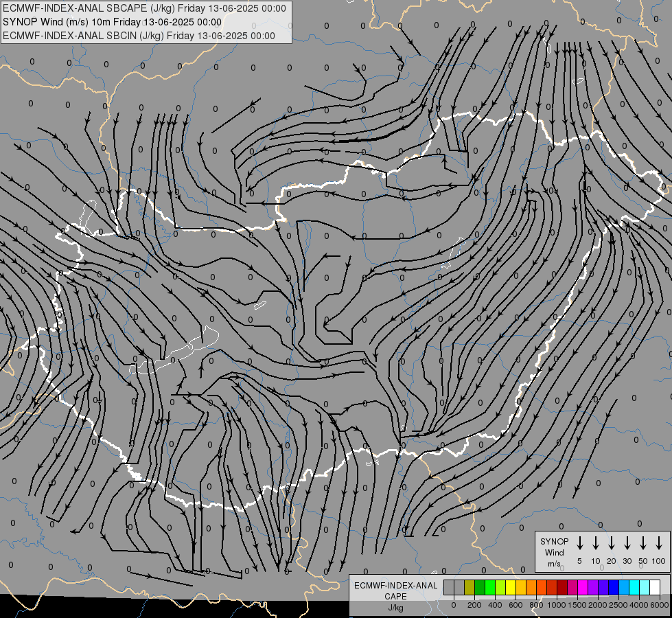Click the wind arrow above 100 m/s
The image size is (672, 618).
[x=659, y=543]
